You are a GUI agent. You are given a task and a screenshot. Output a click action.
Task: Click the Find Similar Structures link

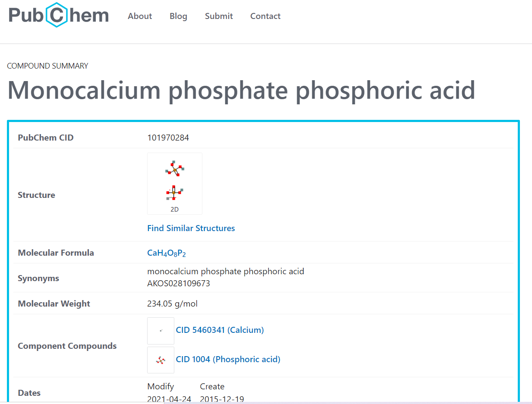tap(191, 228)
